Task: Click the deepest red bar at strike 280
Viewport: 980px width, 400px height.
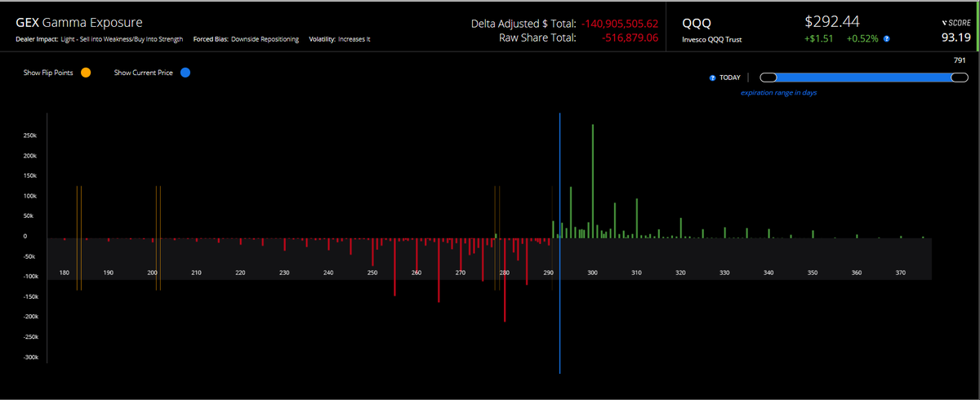Action: (506, 280)
